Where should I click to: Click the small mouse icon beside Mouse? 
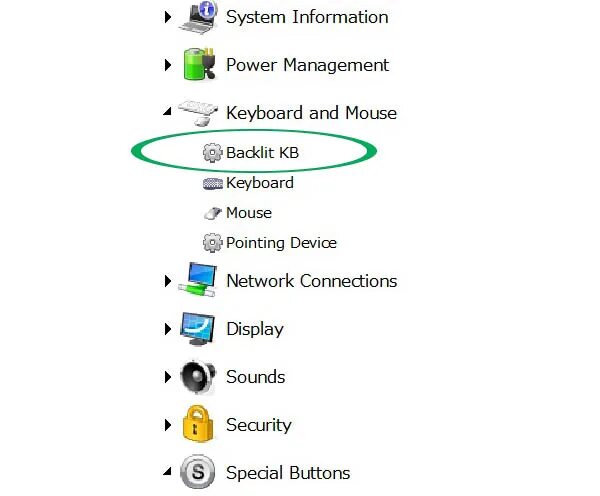pyautogui.click(x=212, y=213)
